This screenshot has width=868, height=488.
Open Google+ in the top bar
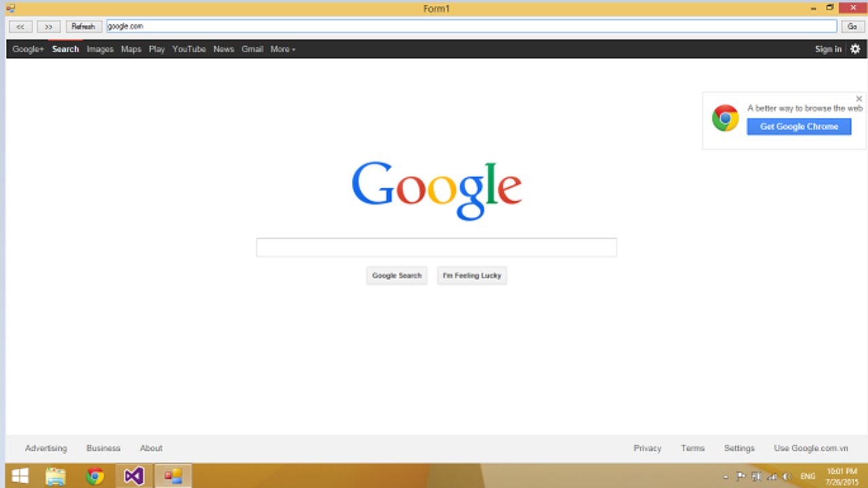click(x=28, y=49)
